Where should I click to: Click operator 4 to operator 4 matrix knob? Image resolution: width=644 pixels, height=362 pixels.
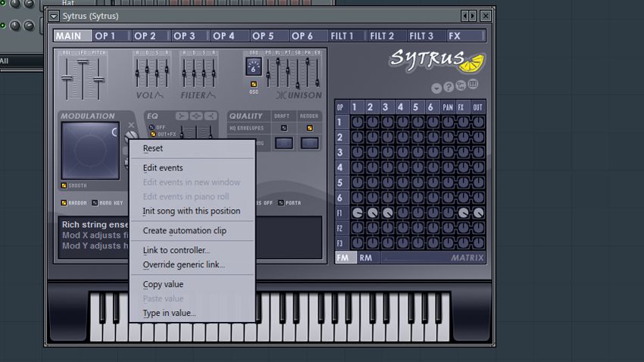coord(402,167)
